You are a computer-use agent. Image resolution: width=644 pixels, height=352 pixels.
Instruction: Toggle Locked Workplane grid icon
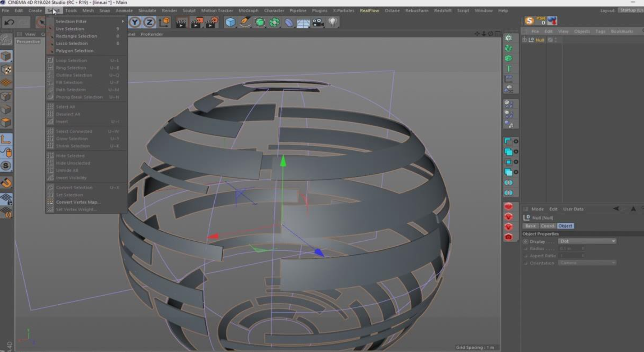6,199
